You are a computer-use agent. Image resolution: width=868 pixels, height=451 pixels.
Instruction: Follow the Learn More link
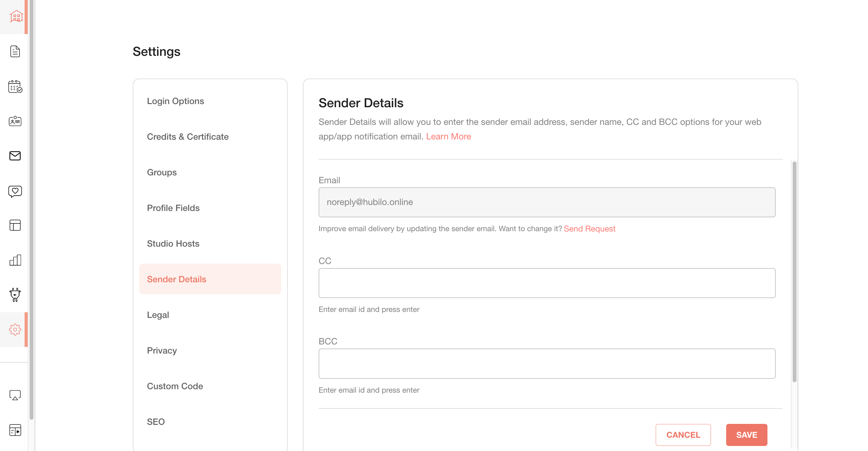(448, 137)
